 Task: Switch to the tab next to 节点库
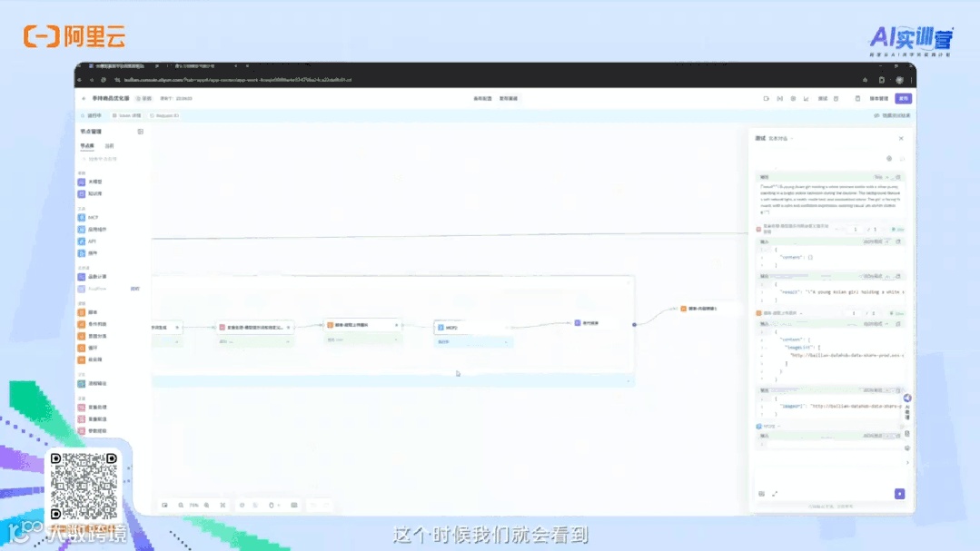[109, 146]
